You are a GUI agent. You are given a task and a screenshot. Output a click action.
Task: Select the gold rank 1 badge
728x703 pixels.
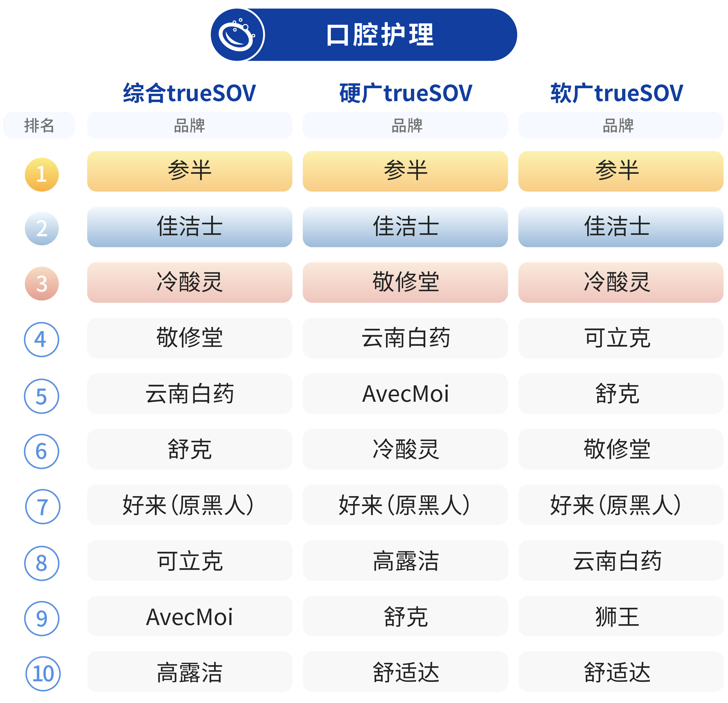[x=42, y=174]
